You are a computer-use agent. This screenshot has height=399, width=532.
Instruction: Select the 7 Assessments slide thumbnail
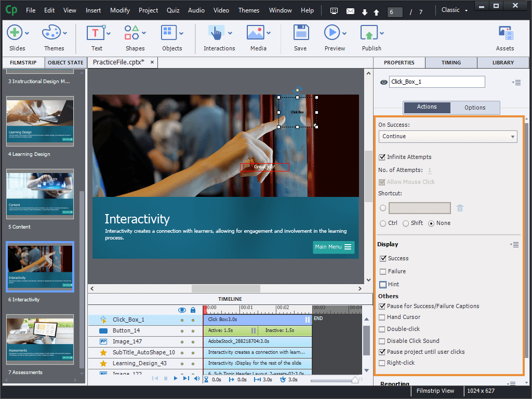coord(40,340)
